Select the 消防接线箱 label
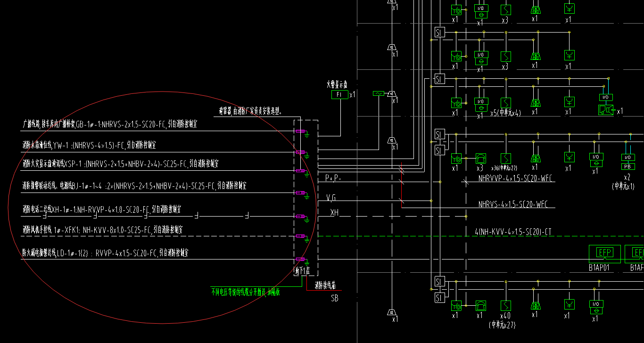Screen dimensions: 644x343 tap(325, 285)
